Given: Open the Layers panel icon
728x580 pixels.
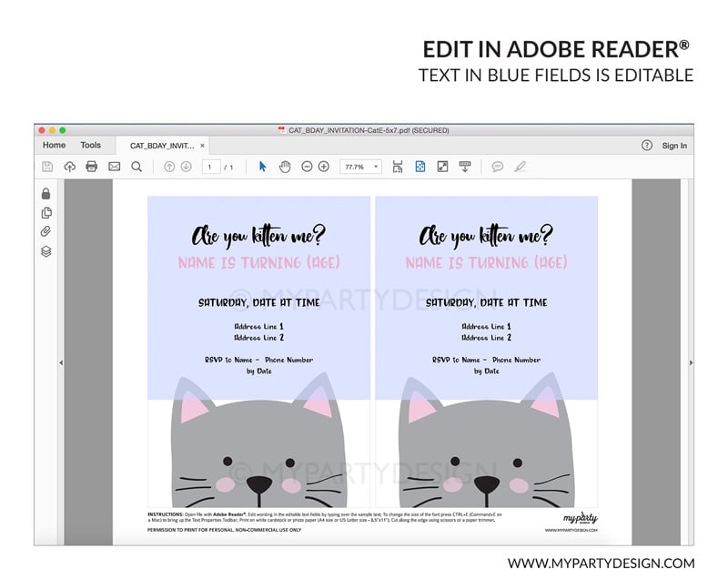Looking at the screenshot, I should pos(46,251).
